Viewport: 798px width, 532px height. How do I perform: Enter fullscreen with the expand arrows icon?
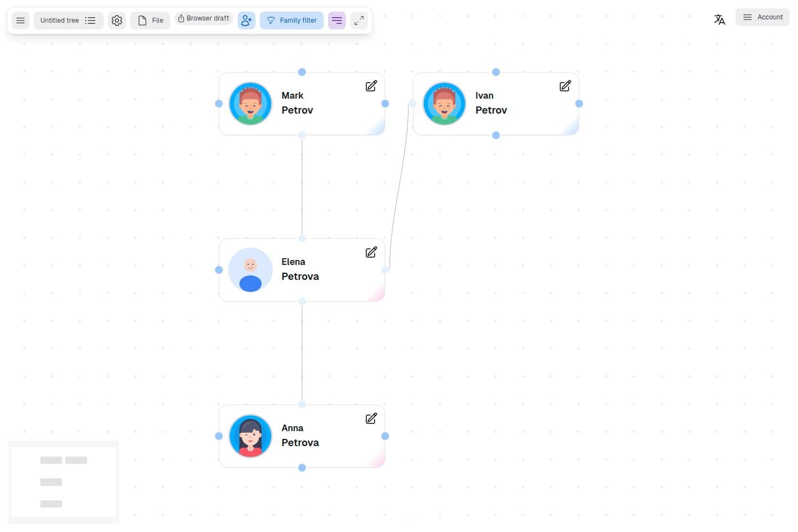click(x=359, y=21)
